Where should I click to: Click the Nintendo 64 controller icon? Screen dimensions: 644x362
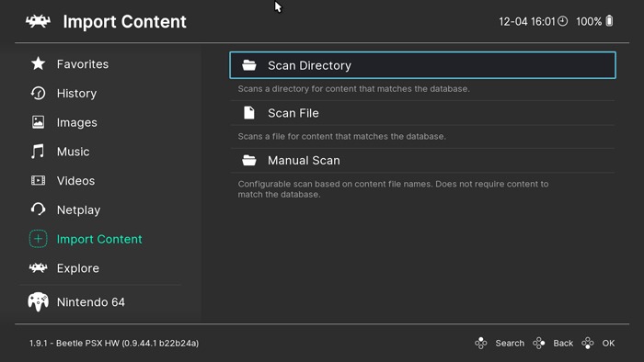pos(39,302)
